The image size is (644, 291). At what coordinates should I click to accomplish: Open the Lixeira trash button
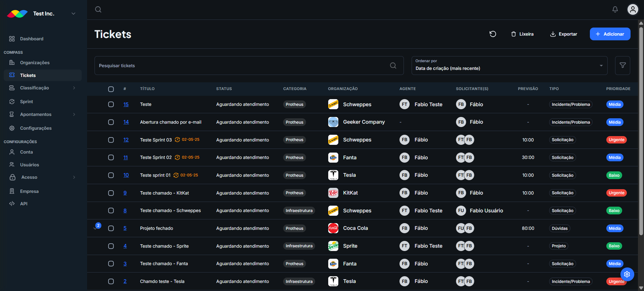coord(522,34)
